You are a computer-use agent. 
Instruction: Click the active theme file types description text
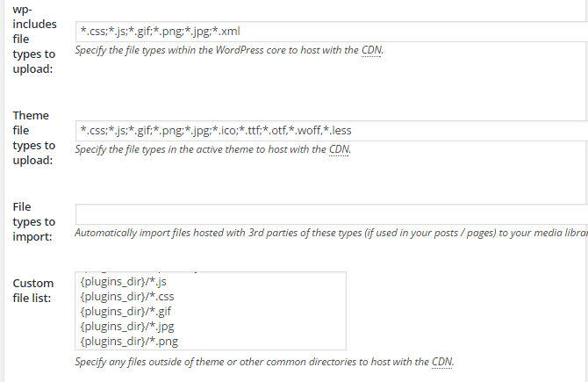pos(212,149)
